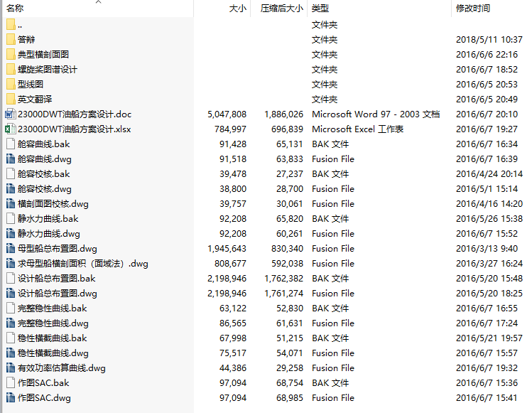Select the file name 舱容曲线.bak
532x413 pixels.
click(43, 144)
